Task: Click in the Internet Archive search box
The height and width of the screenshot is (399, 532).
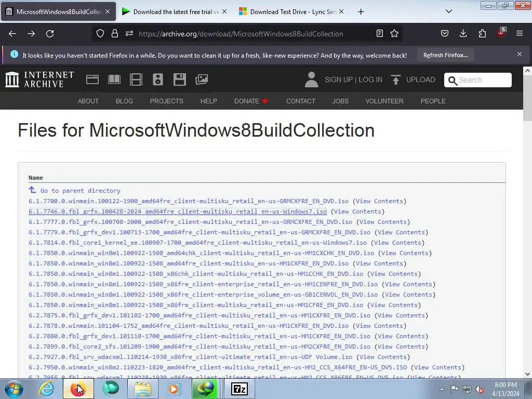Action: click(478, 80)
